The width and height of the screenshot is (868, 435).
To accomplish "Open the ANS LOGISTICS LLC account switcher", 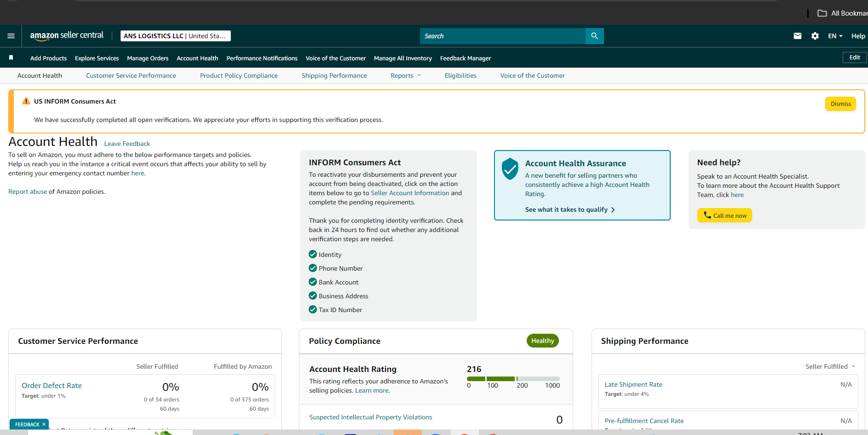I will (x=176, y=36).
